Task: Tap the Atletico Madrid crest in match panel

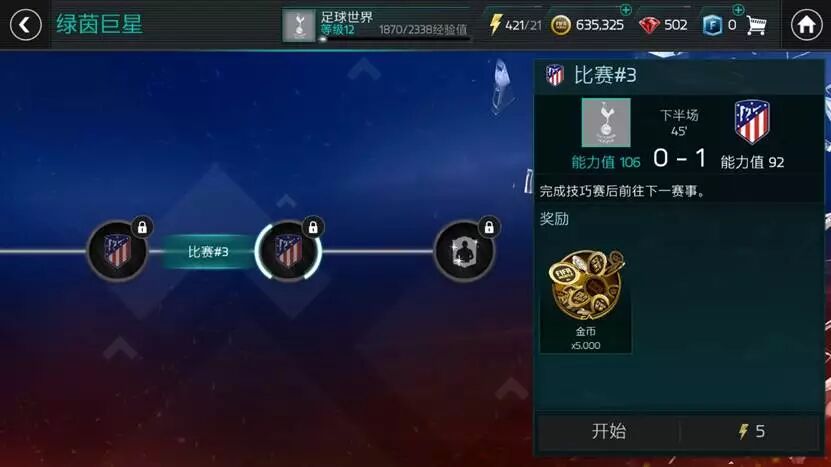Action: click(752, 121)
